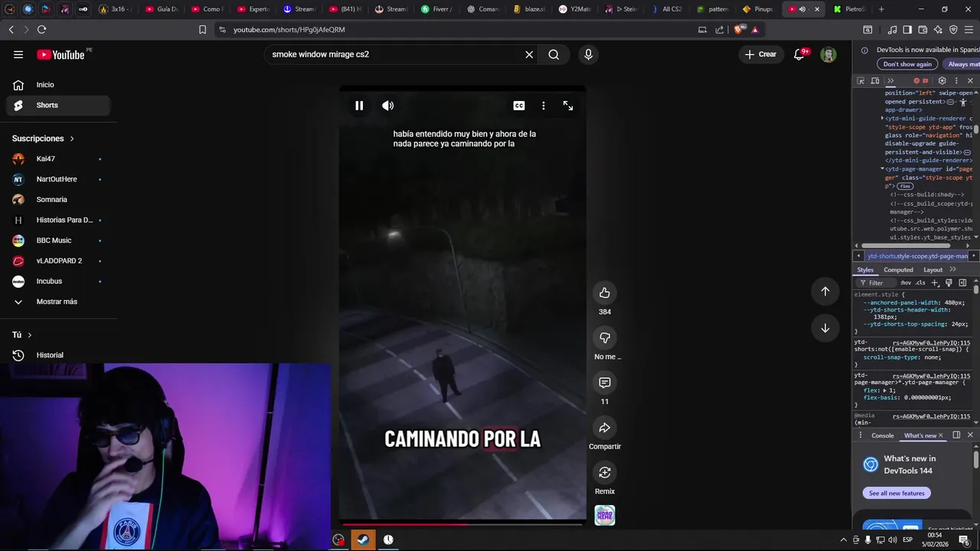Switch to the All CS2 browser tab
This screenshot has height=551, width=980.
(x=666, y=9)
